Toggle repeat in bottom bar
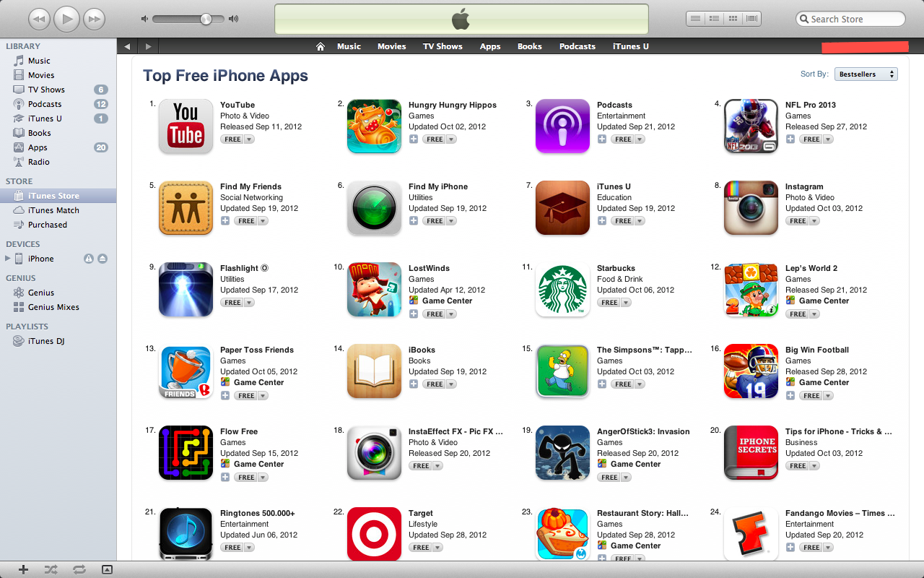This screenshot has height=578, width=924. (79, 569)
